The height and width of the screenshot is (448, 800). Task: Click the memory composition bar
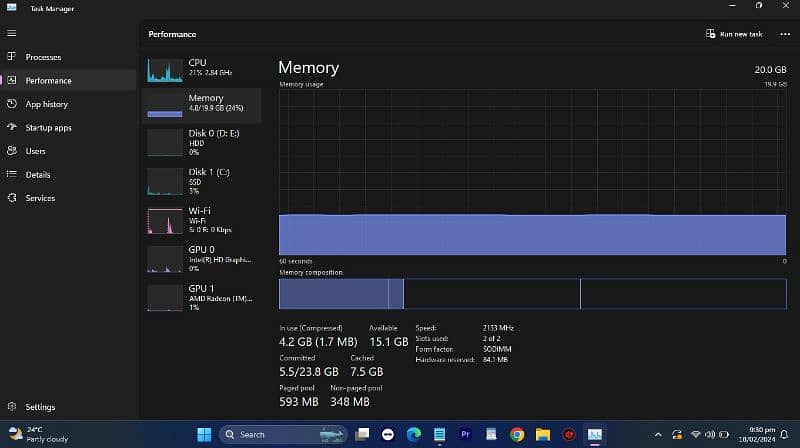pos(532,293)
